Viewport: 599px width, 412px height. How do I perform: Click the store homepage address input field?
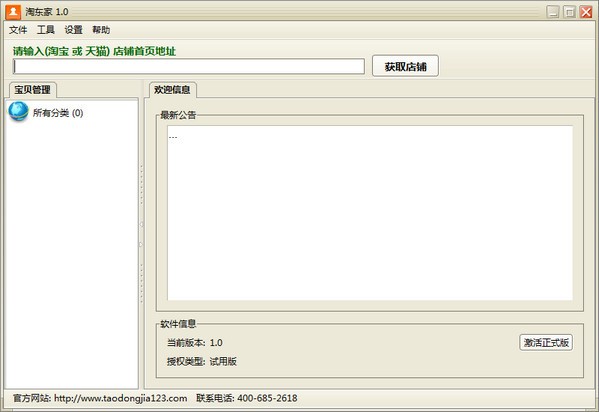189,67
